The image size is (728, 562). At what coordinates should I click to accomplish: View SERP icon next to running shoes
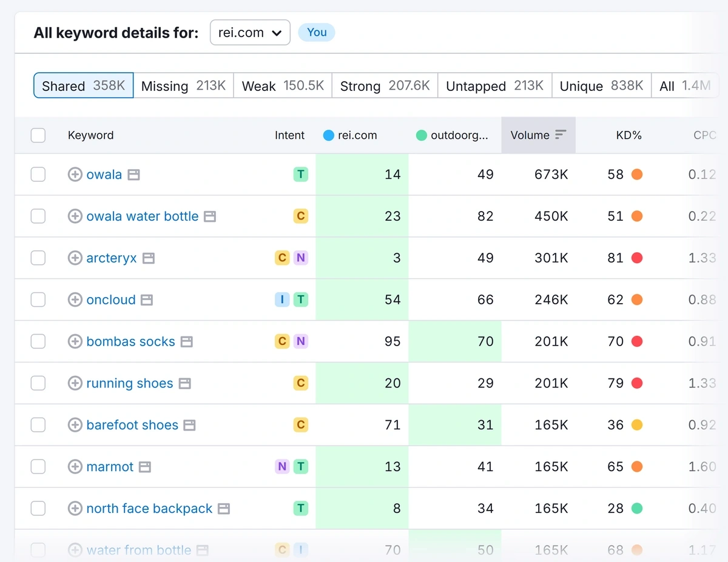[x=185, y=384]
